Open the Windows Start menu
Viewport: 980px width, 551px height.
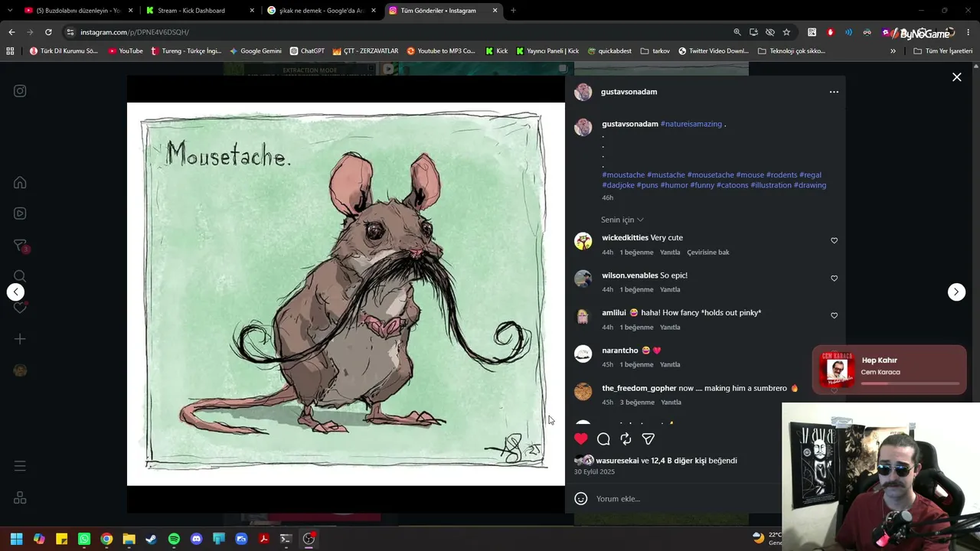(x=16, y=539)
